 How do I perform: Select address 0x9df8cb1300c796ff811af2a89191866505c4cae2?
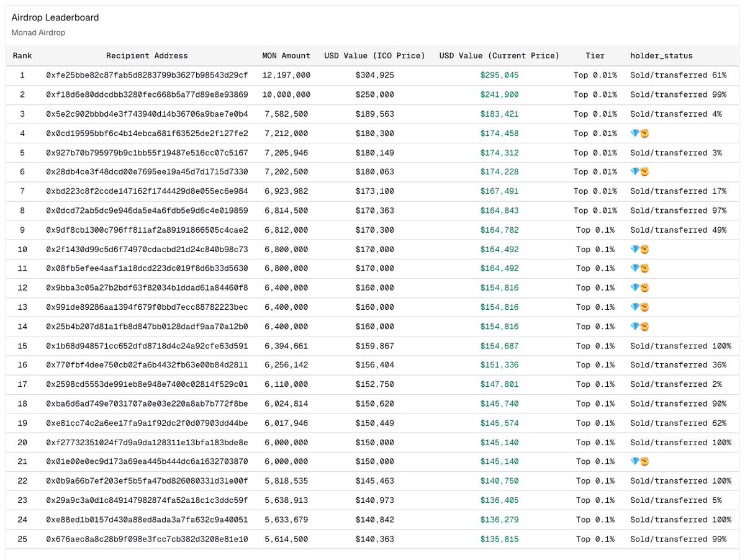[x=147, y=230]
